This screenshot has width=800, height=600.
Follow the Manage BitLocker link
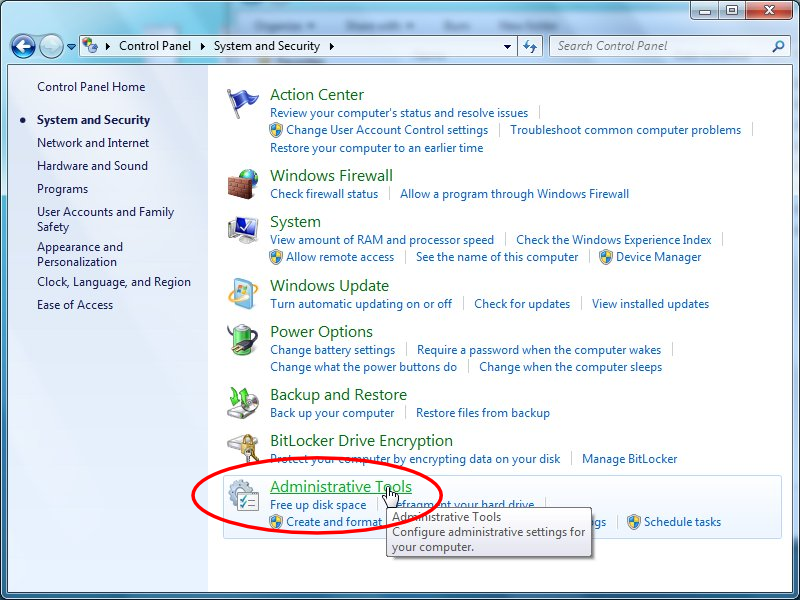click(629, 459)
